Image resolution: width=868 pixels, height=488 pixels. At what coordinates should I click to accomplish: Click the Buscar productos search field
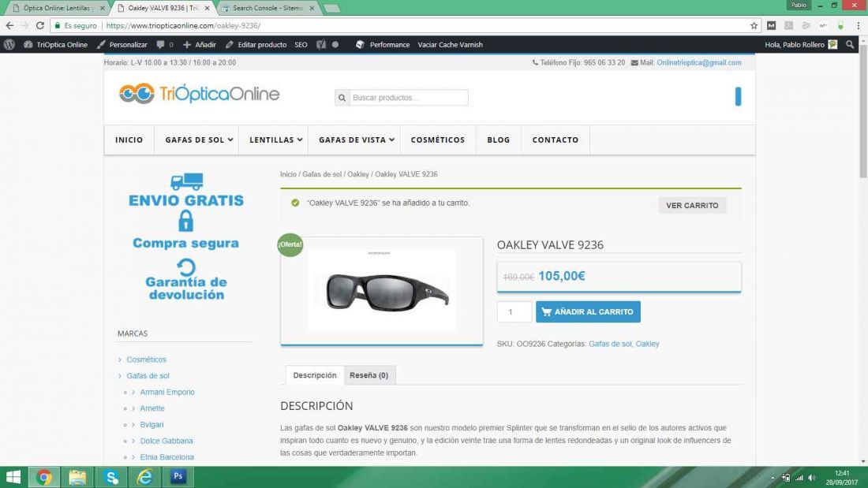(409, 98)
